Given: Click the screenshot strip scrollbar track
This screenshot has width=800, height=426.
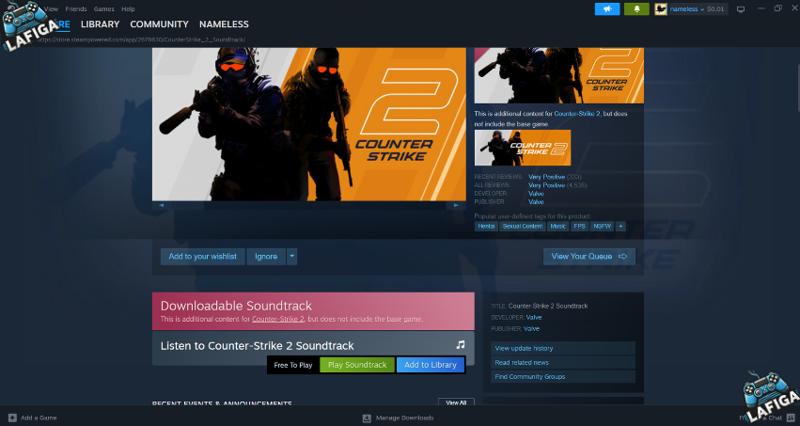Looking at the screenshot, I should pos(309,205).
